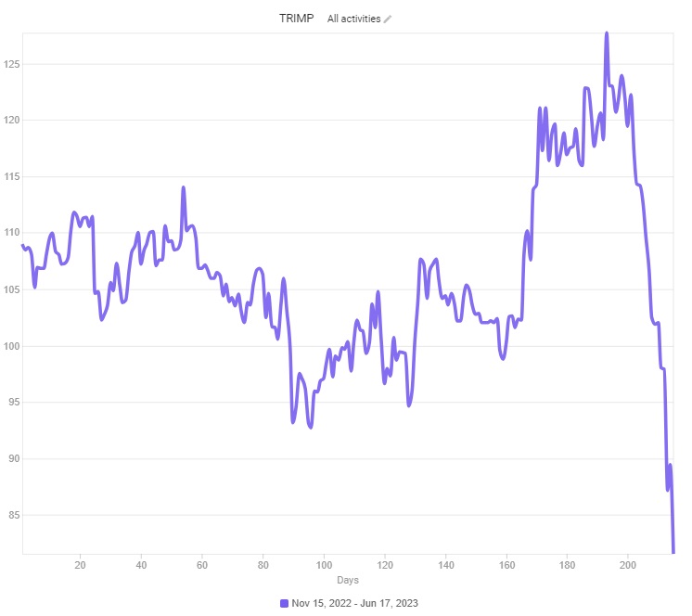Open the All activities filter label
The height and width of the screenshot is (616, 692).
pos(353,19)
